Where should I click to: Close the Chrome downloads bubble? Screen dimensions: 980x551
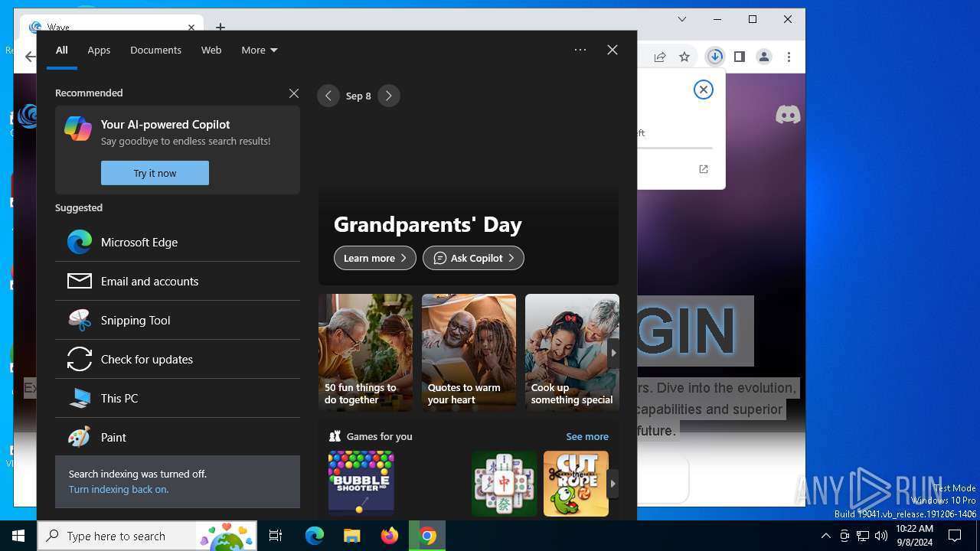click(703, 90)
